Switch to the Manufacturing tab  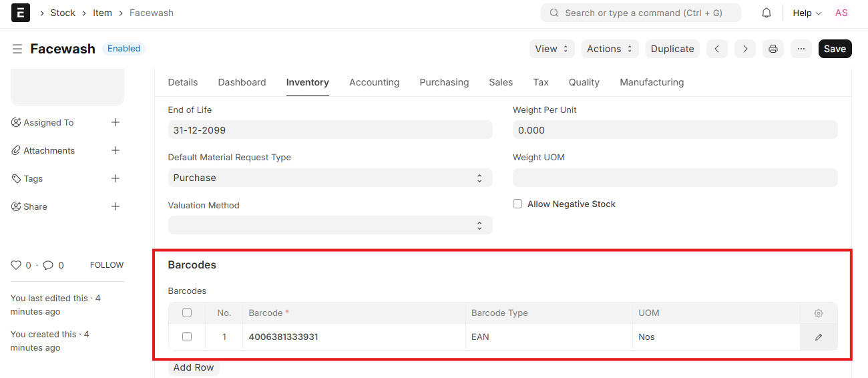click(652, 82)
